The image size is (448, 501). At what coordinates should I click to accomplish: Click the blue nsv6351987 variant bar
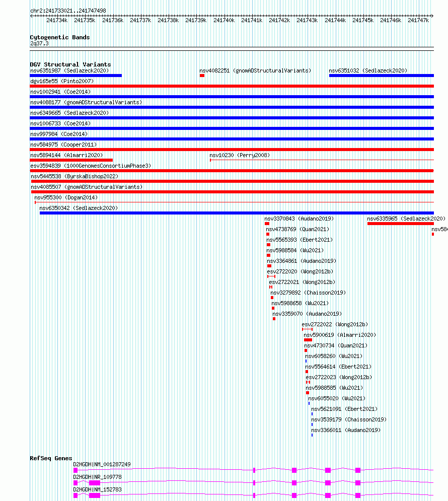[76, 76]
